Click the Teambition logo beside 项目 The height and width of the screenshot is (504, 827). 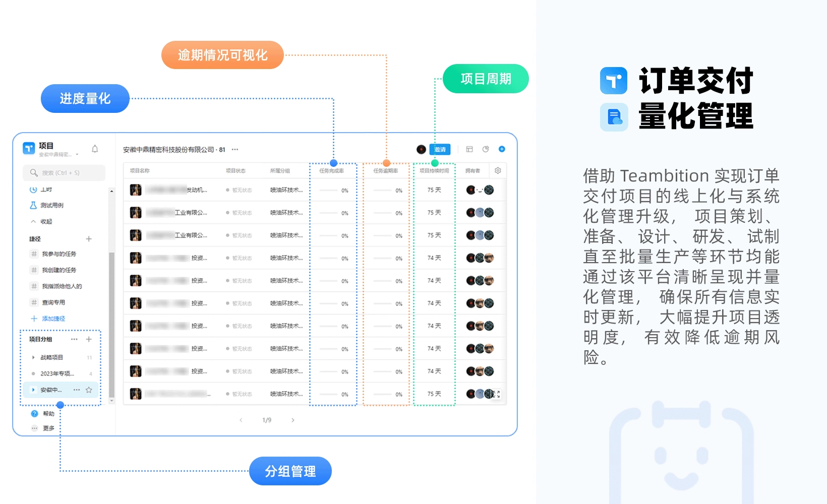[29, 148]
